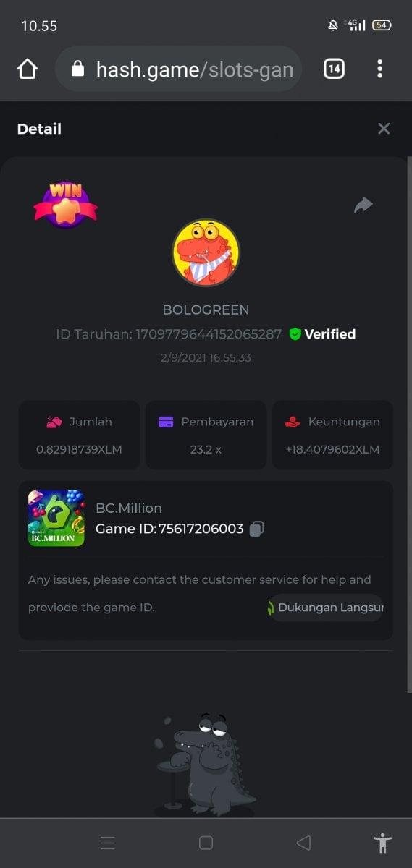The image size is (412, 868).
Task: Tap the lock icon in address bar
Action: [x=77, y=69]
